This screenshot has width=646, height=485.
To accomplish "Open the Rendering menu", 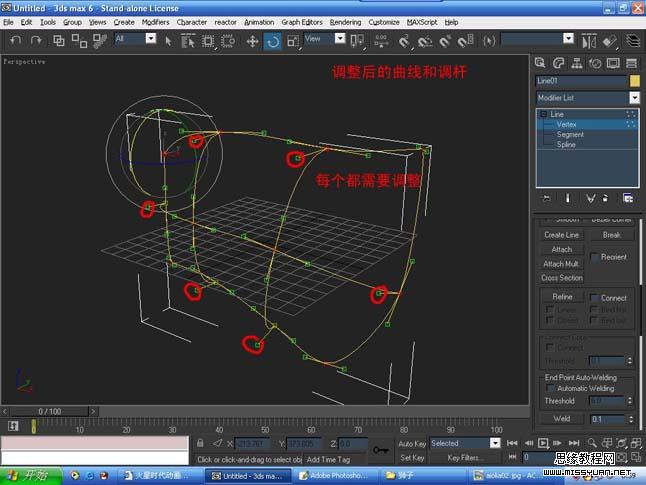I will pos(345,22).
